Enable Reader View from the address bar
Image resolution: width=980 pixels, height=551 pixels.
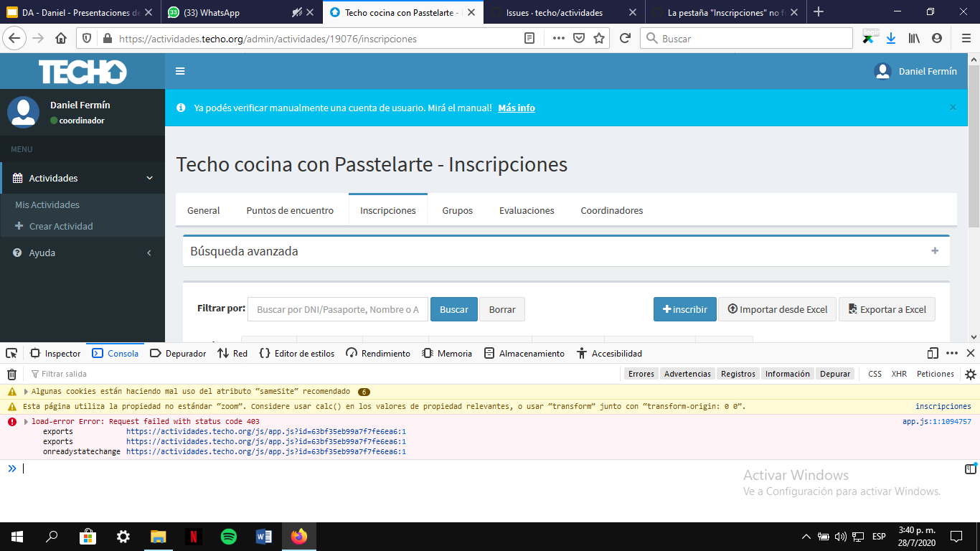[x=530, y=38]
